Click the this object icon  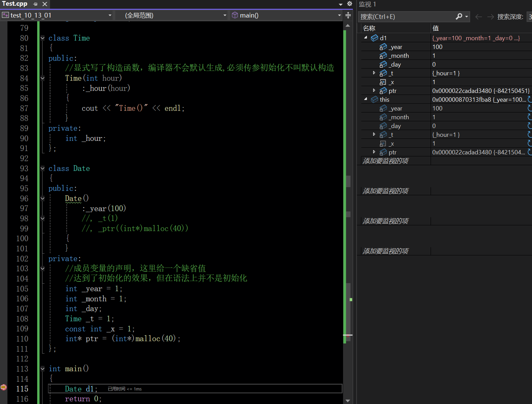(x=374, y=99)
